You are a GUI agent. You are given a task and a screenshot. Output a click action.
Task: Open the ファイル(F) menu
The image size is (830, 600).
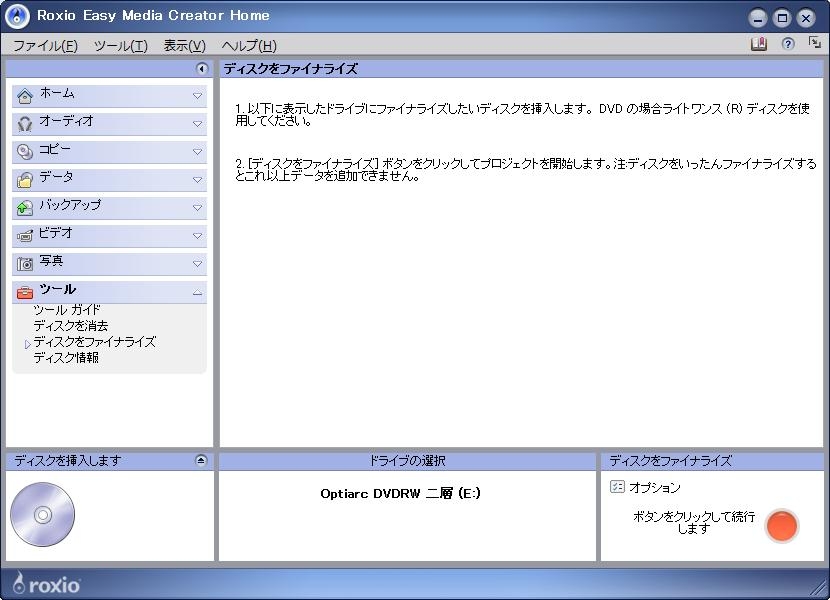(46, 46)
